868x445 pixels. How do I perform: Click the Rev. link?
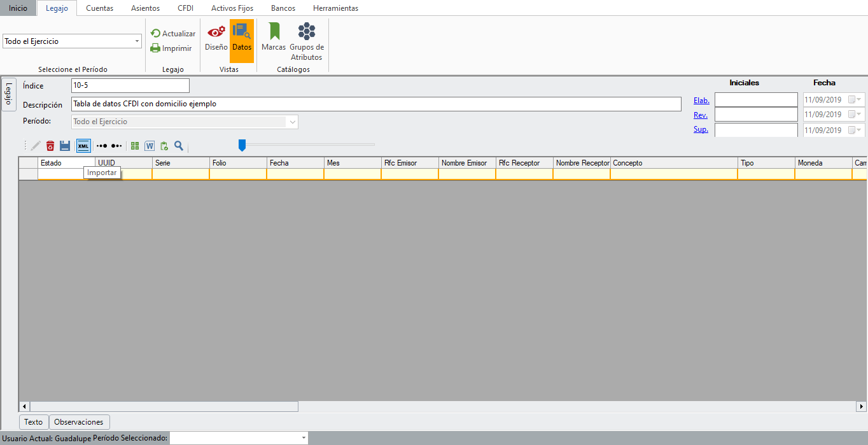700,115
